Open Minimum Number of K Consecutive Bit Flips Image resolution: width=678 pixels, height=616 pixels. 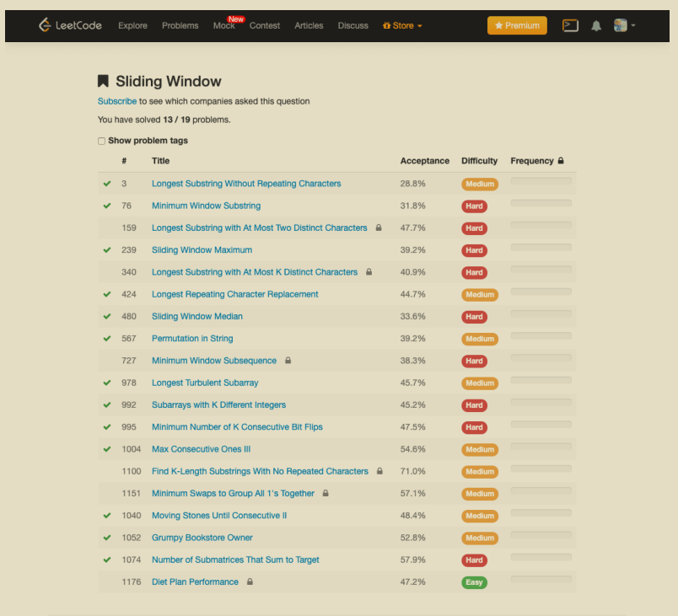point(237,426)
